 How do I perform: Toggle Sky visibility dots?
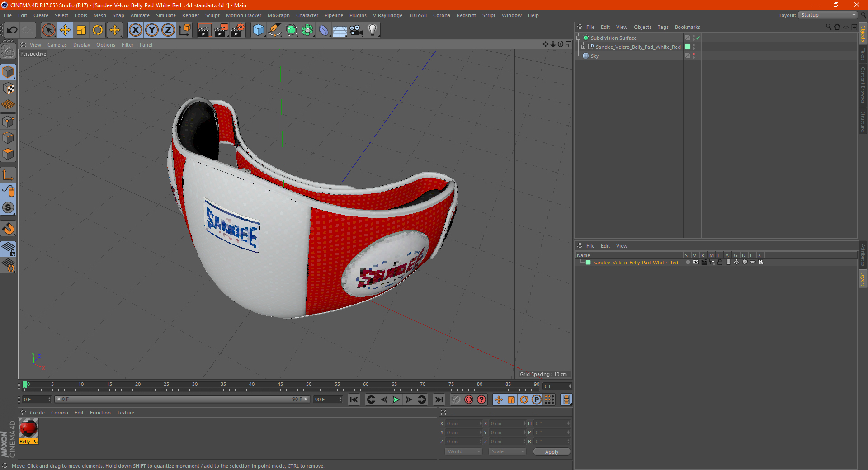pyautogui.click(x=694, y=56)
